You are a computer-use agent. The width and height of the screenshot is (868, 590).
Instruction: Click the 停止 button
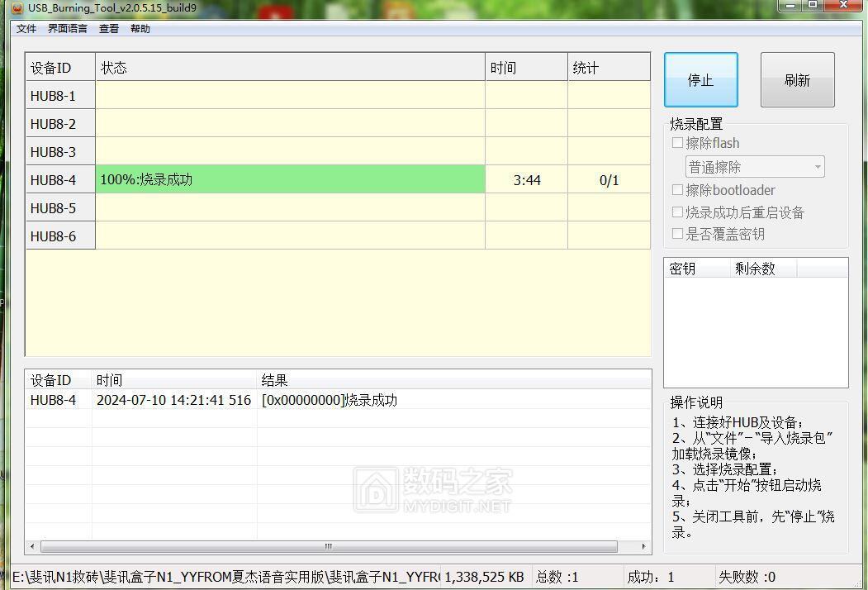coord(701,80)
